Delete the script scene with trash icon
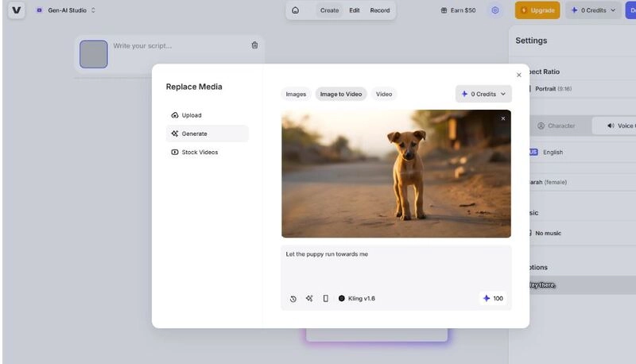Screen dimensions: 636x364 click(254, 45)
